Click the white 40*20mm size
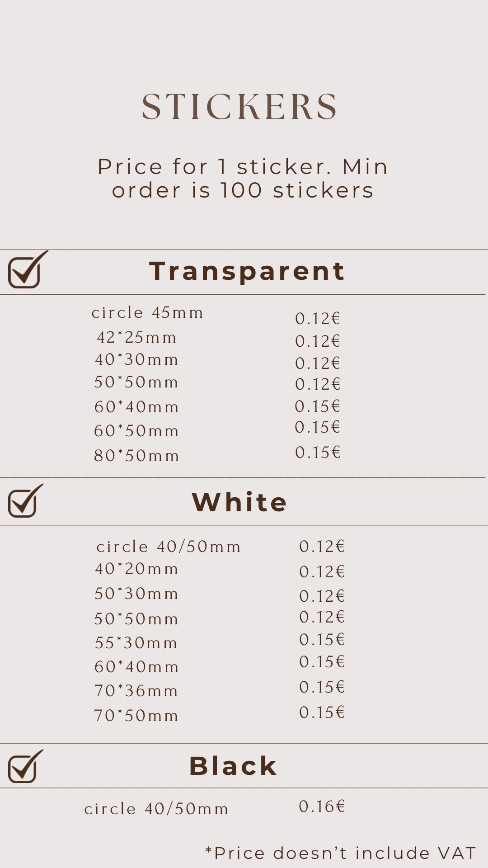The image size is (488, 868). (136, 569)
